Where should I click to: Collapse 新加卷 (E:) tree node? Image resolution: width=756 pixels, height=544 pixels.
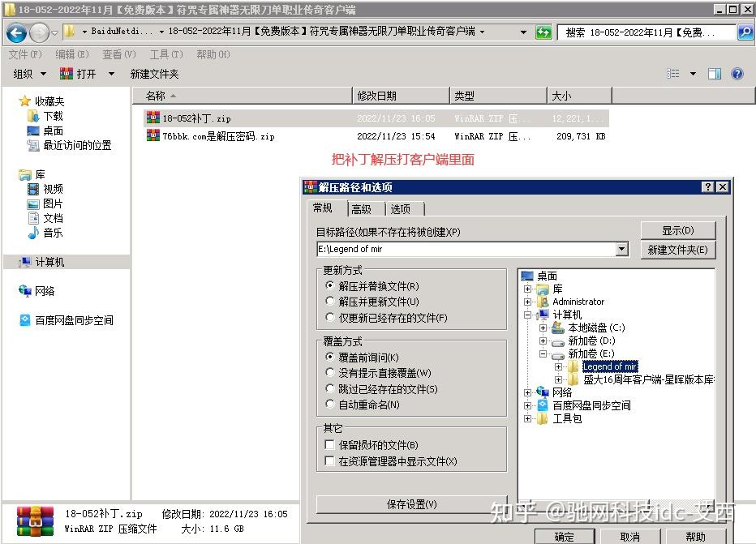coord(543,353)
